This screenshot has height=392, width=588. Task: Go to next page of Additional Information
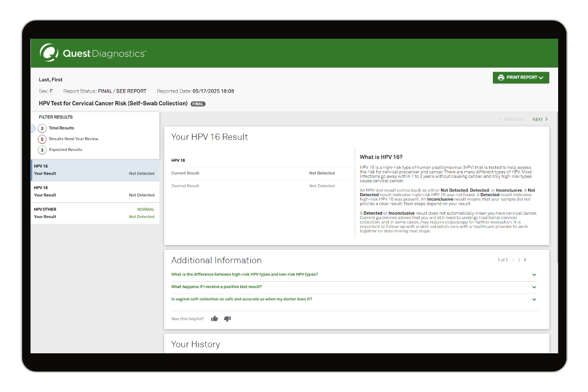[525, 260]
